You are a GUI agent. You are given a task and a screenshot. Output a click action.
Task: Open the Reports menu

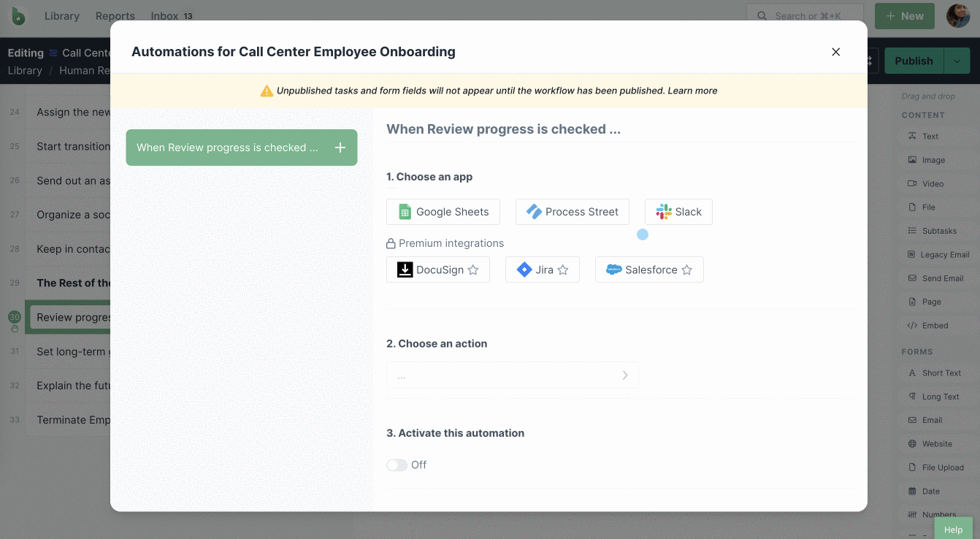[x=115, y=16]
